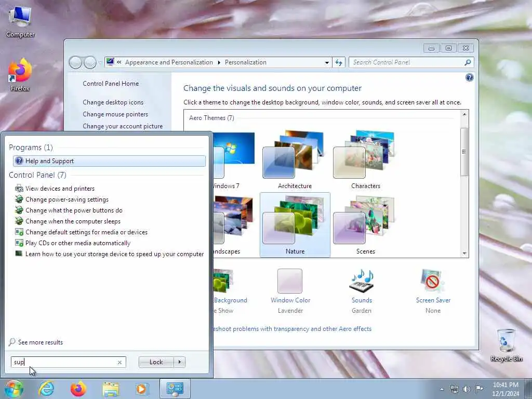Launch Firefox from the taskbar
The height and width of the screenshot is (399, 532).
pyautogui.click(x=78, y=389)
